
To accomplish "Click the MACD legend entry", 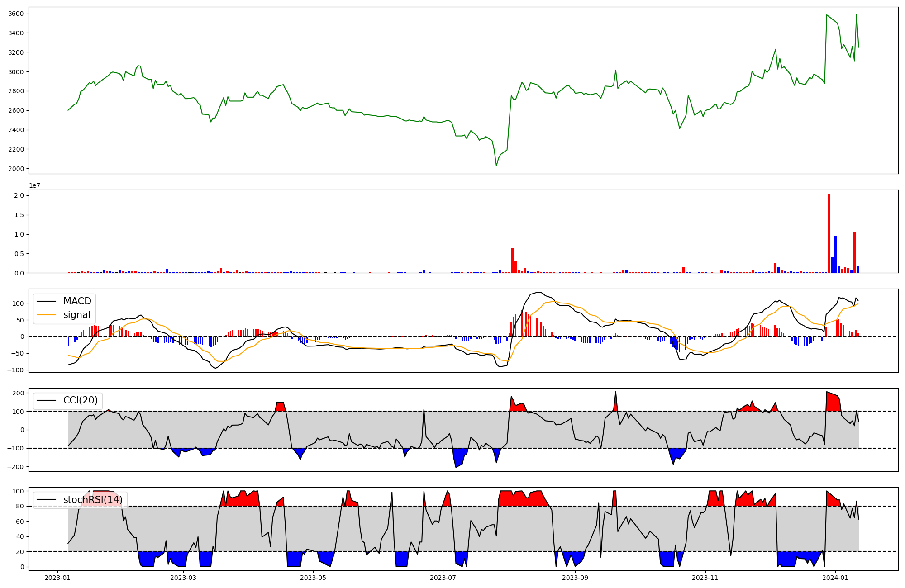I will click(77, 301).
